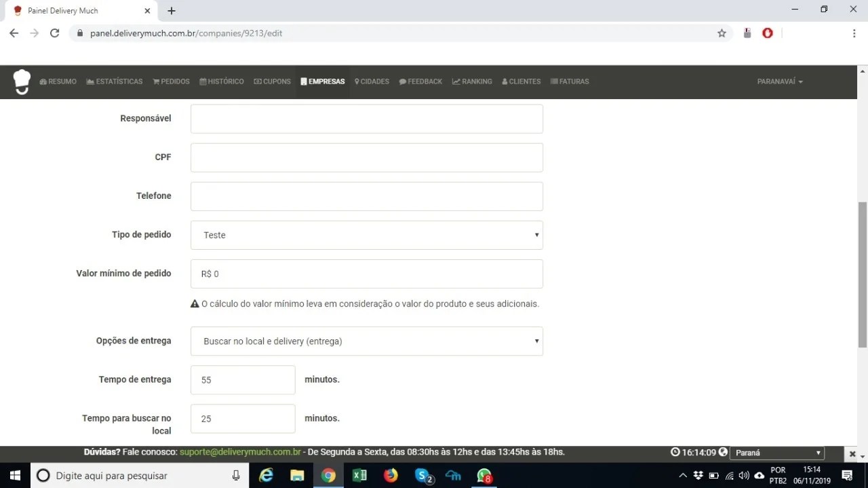868x488 pixels.
Task: Click the Telefone input field
Action: click(367, 196)
